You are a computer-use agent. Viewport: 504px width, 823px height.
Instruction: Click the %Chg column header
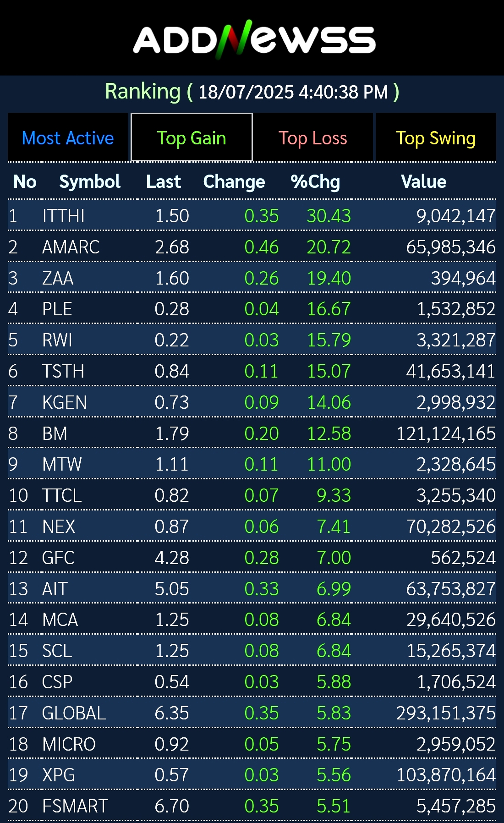pos(315,182)
